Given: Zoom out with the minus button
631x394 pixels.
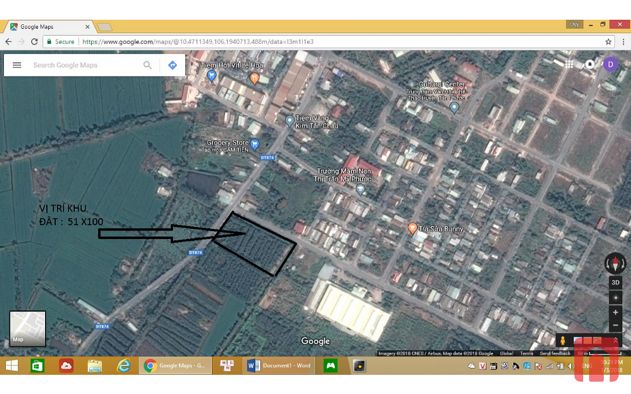Looking at the screenshot, I should [x=615, y=324].
